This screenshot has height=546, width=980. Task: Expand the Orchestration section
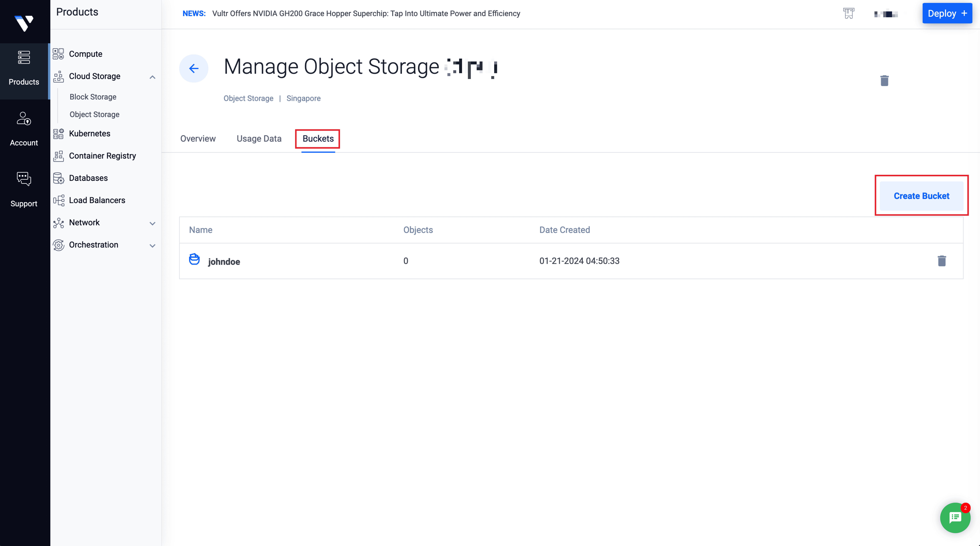coord(152,246)
